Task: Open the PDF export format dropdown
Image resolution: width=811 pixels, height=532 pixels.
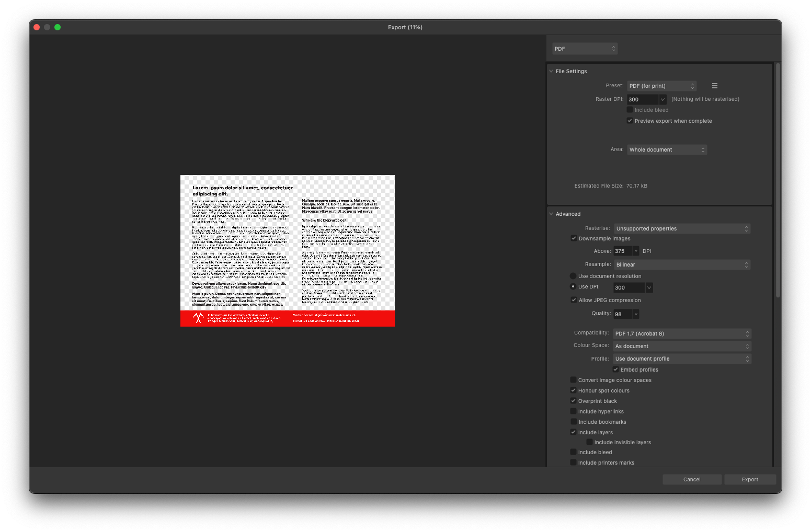Action: pyautogui.click(x=585, y=49)
